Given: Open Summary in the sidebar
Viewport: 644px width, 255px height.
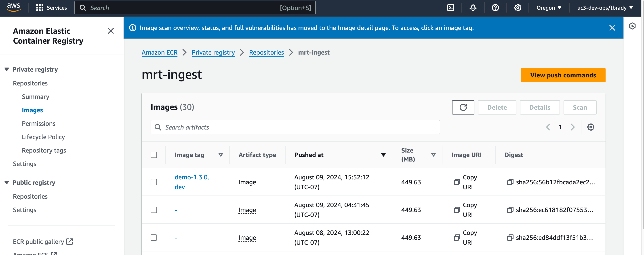Looking at the screenshot, I should [36, 97].
